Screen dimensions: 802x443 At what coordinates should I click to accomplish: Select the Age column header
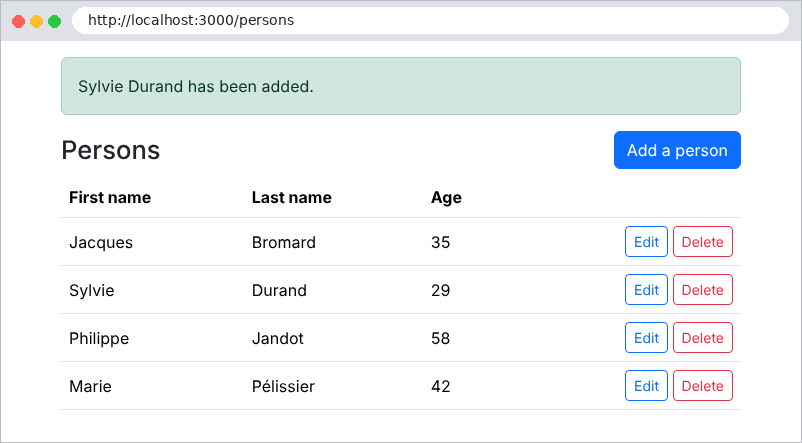coord(446,197)
